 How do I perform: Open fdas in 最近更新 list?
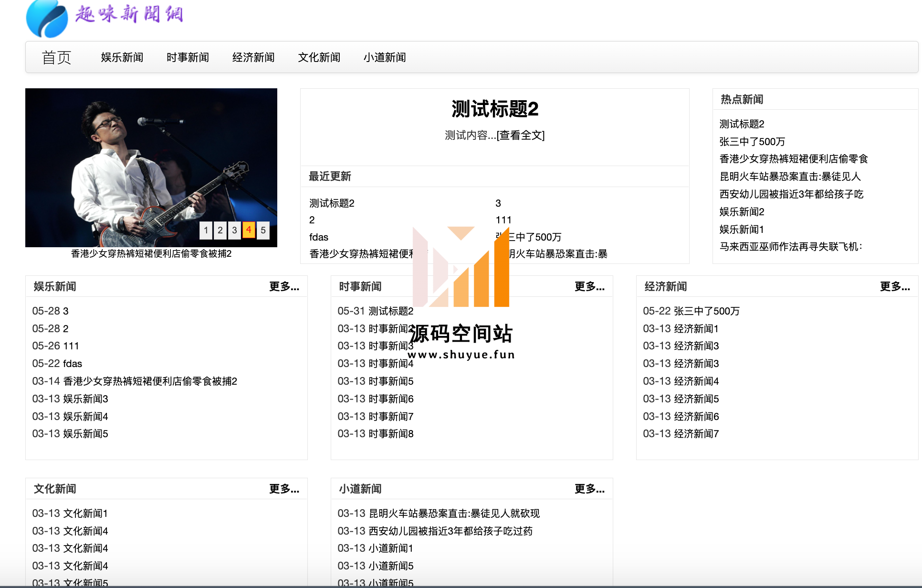click(x=319, y=237)
